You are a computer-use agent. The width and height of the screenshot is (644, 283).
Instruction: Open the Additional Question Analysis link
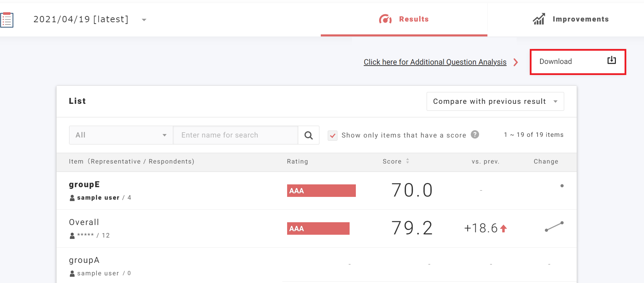click(435, 62)
